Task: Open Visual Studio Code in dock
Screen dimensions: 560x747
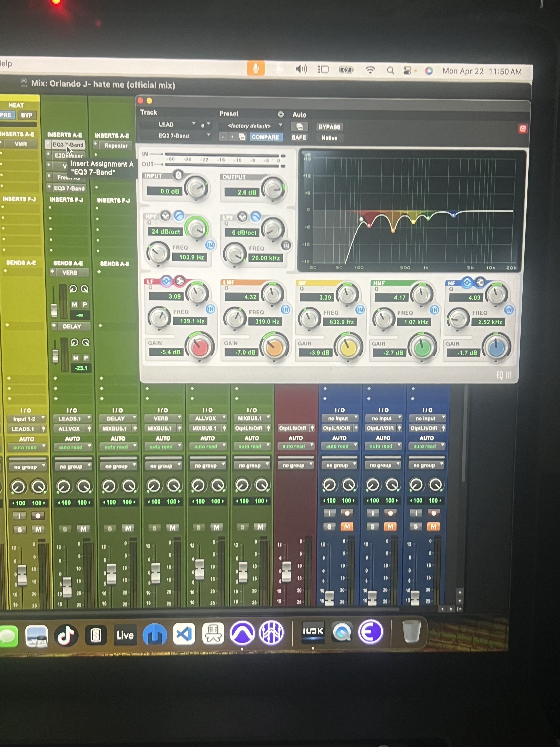Action: click(x=184, y=634)
